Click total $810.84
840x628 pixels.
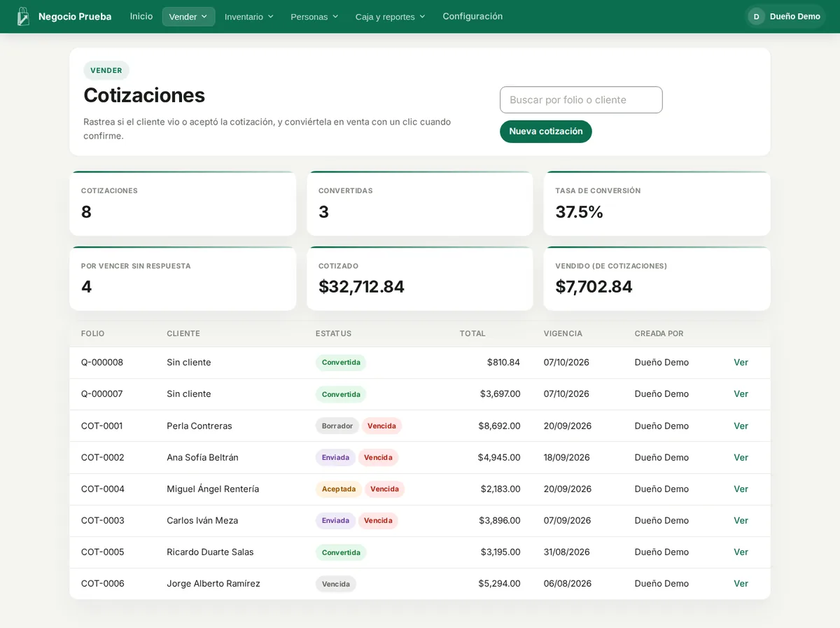[x=503, y=363]
